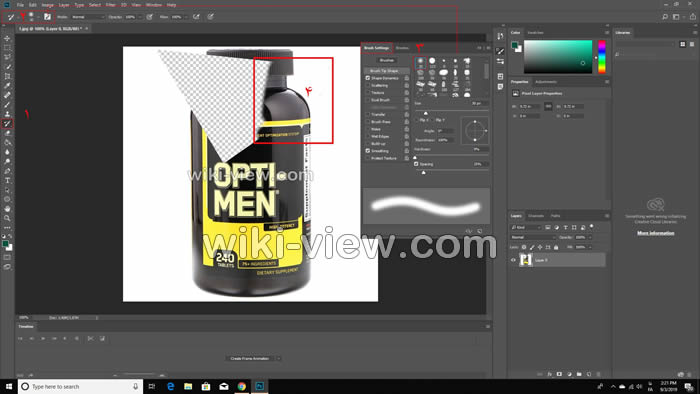Open the layer blend mode Normal dropdown
Viewport: 700px width, 394px height.
point(533,237)
